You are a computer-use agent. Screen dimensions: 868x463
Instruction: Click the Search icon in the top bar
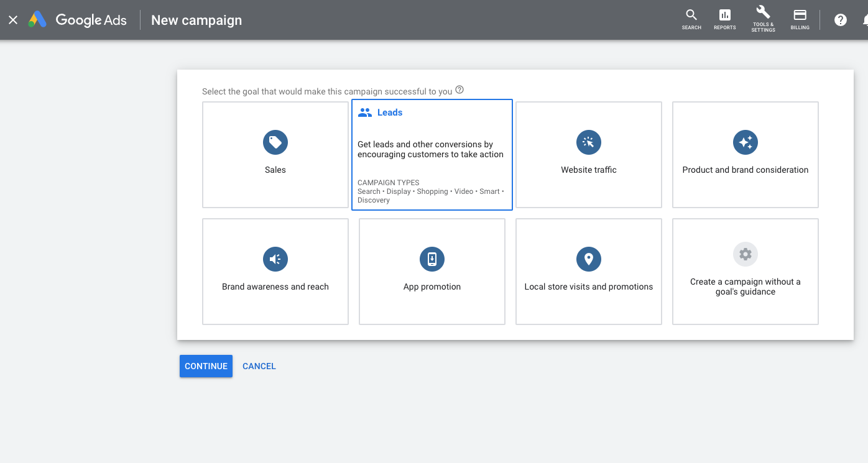[691, 17]
